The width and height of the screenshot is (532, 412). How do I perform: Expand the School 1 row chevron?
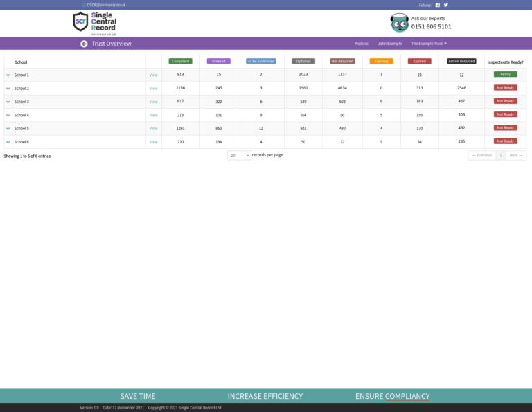pyautogui.click(x=8, y=75)
